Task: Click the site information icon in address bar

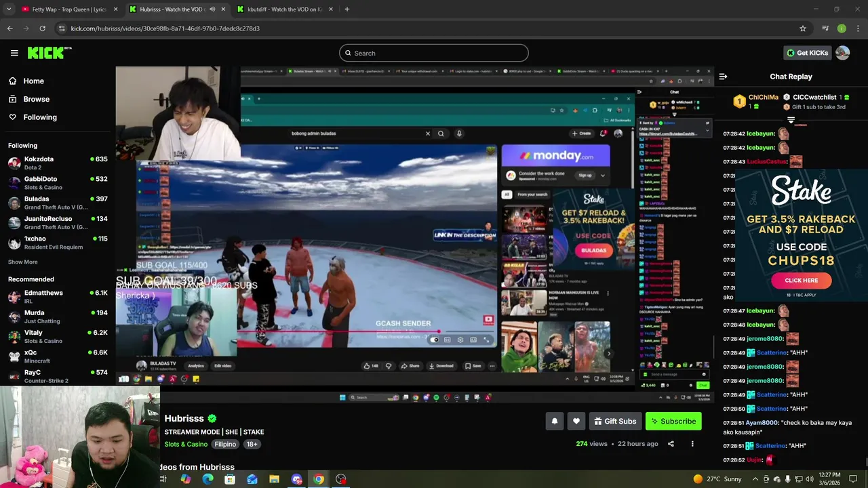Action: tap(62, 28)
